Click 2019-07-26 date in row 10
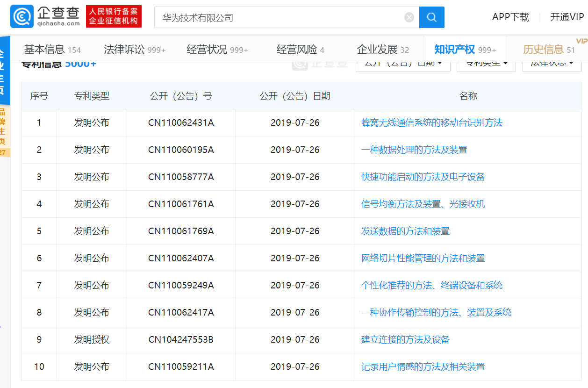The image size is (588, 388). 295,366
